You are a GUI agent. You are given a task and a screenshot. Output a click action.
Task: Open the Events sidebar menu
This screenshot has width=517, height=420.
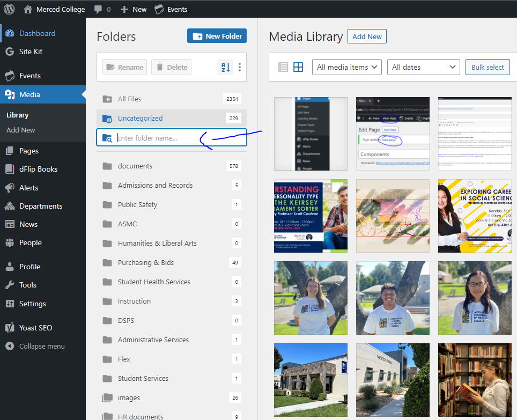(x=29, y=76)
